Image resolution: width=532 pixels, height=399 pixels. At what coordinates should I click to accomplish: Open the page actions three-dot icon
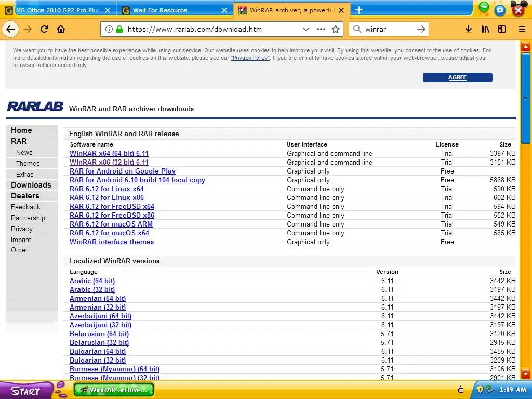tap(321, 29)
